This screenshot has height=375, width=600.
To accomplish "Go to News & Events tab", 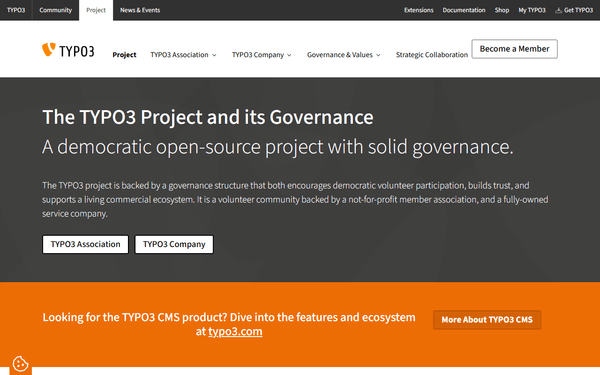I will tap(140, 10).
